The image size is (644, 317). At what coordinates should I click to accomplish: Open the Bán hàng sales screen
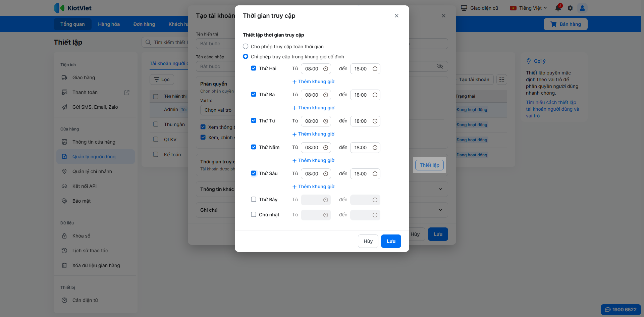pos(566,24)
